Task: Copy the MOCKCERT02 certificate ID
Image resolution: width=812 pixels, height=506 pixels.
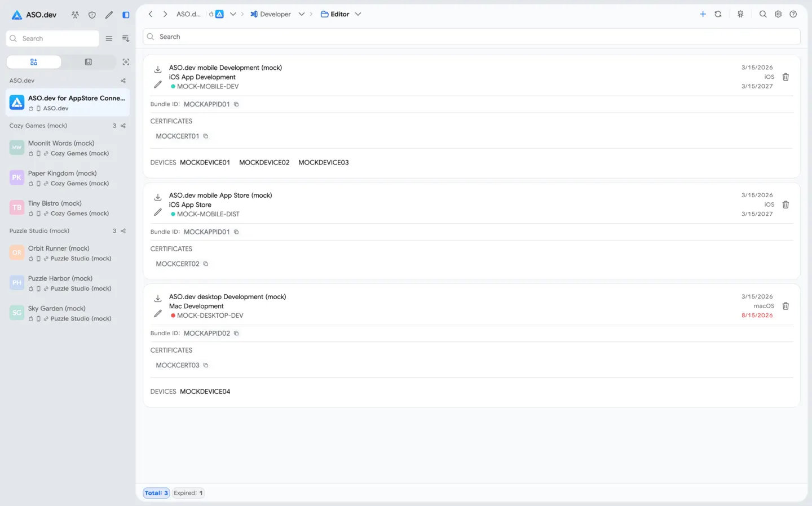Action: point(206,264)
